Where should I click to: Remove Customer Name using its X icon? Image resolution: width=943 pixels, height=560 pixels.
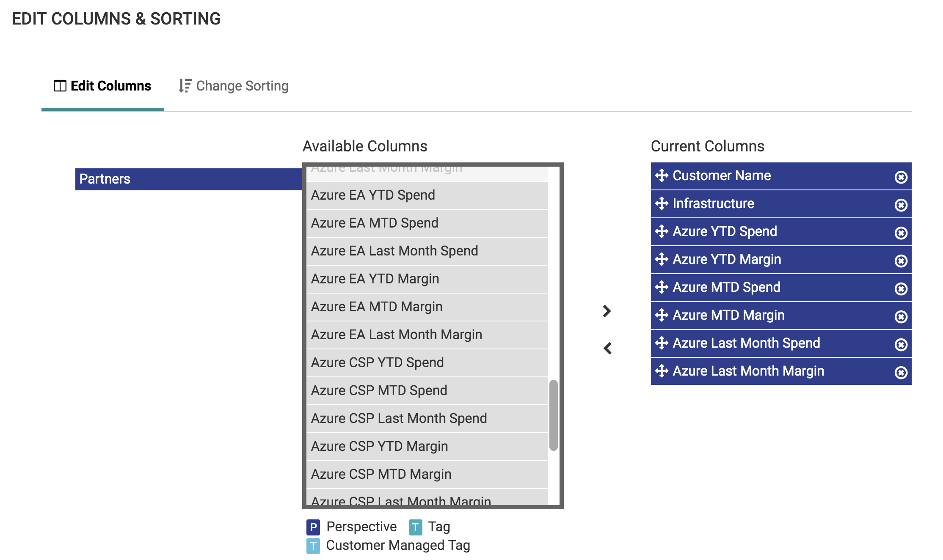[901, 176]
